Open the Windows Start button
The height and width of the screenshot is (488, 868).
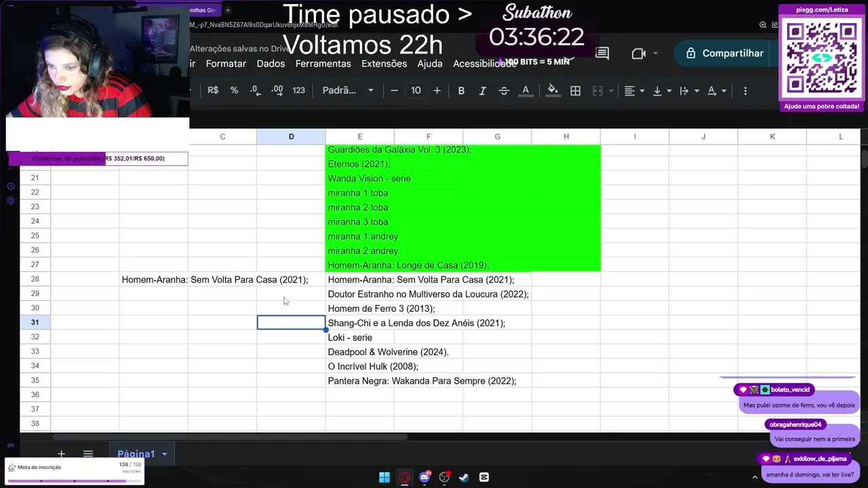click(384, 477)
